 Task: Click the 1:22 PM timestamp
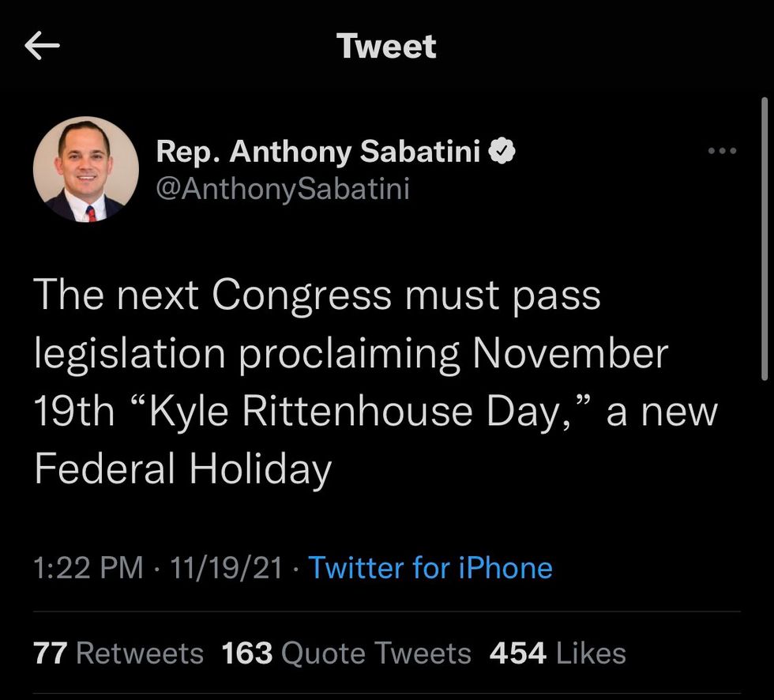pyautogui.click(x=88, y=567)
